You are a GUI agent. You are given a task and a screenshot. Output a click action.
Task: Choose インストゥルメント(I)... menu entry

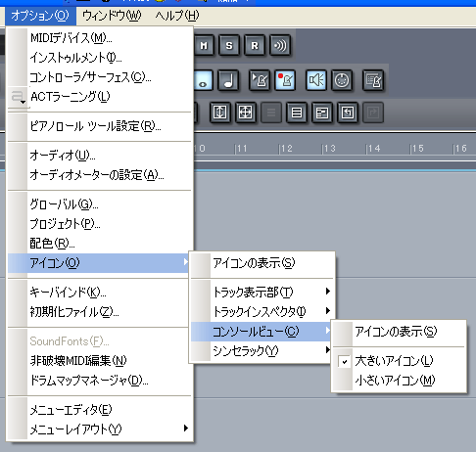101,58
